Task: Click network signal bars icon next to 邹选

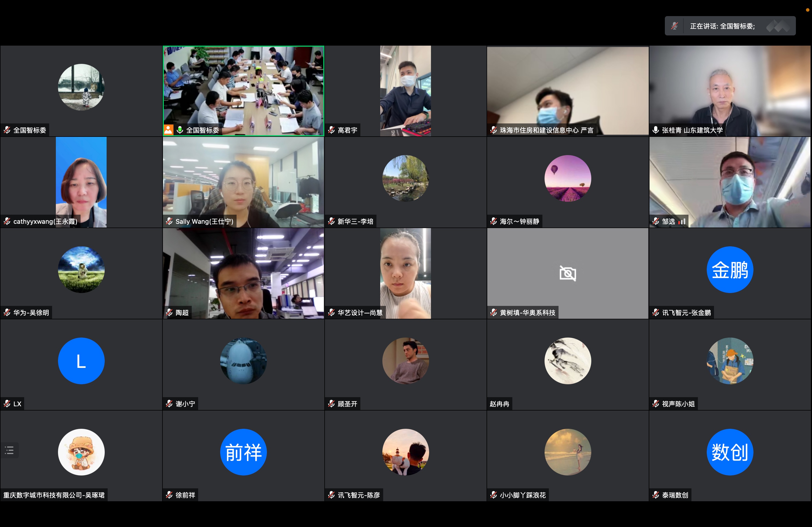Action: [682, 222]
